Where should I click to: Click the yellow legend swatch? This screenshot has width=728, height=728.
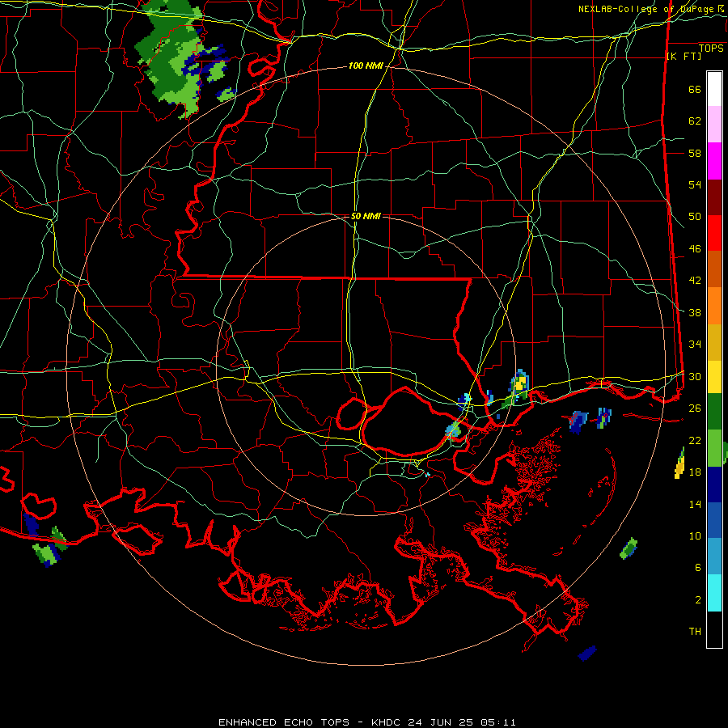pos(714,376)
